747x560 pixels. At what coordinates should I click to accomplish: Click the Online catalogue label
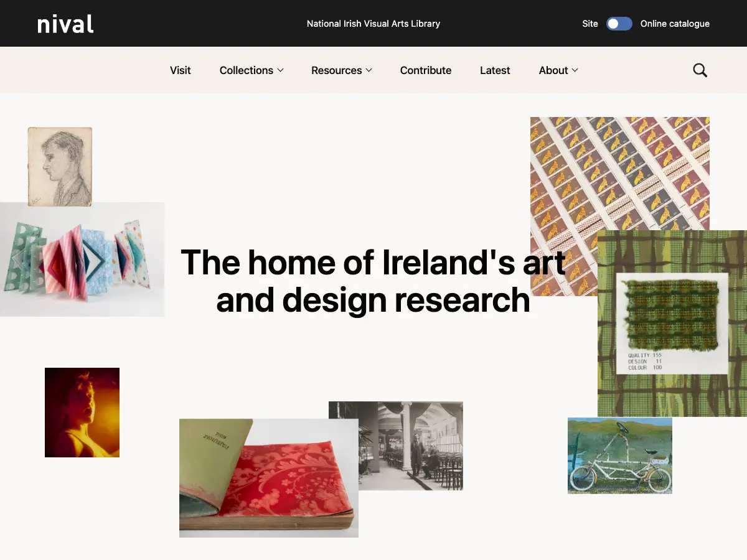(675, 24)
